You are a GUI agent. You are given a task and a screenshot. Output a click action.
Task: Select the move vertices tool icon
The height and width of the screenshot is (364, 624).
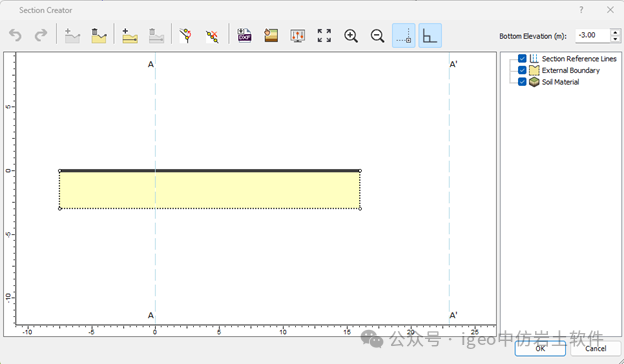[186, 36]
